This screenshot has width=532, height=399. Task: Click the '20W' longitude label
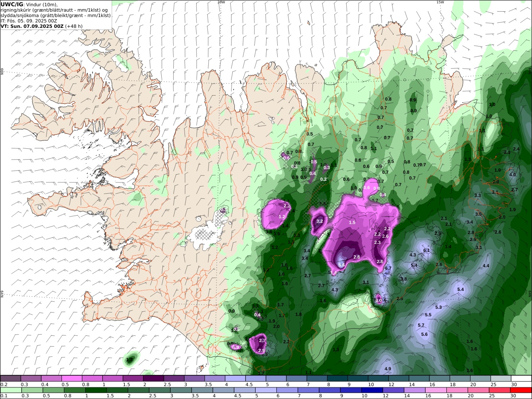click(221, 2)
